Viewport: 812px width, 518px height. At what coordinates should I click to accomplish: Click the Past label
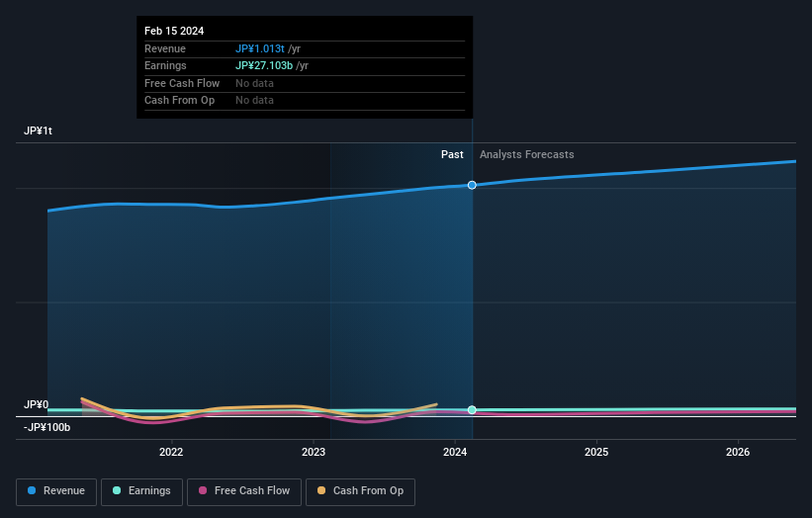[x=452, y=155]
